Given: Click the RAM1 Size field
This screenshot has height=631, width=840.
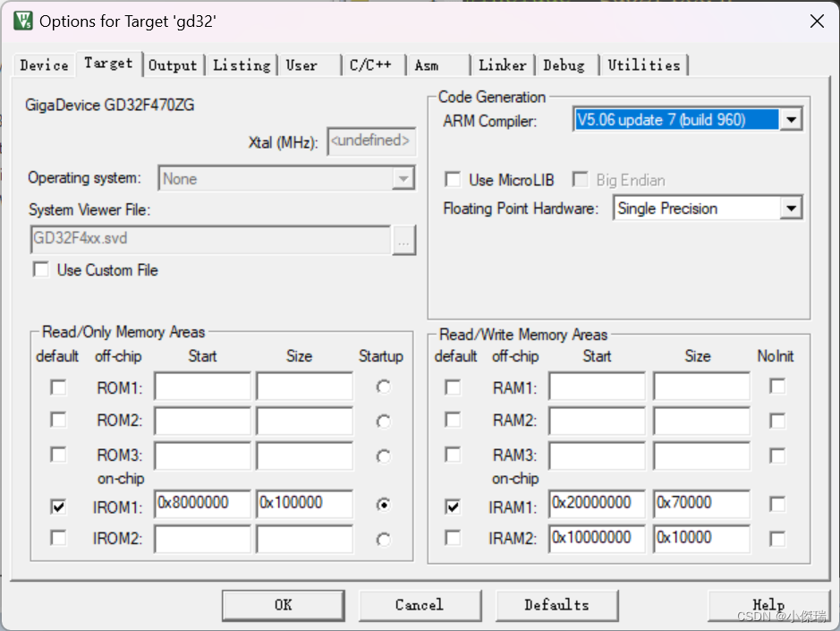Looking at the screenshot, I should point(701,386).
